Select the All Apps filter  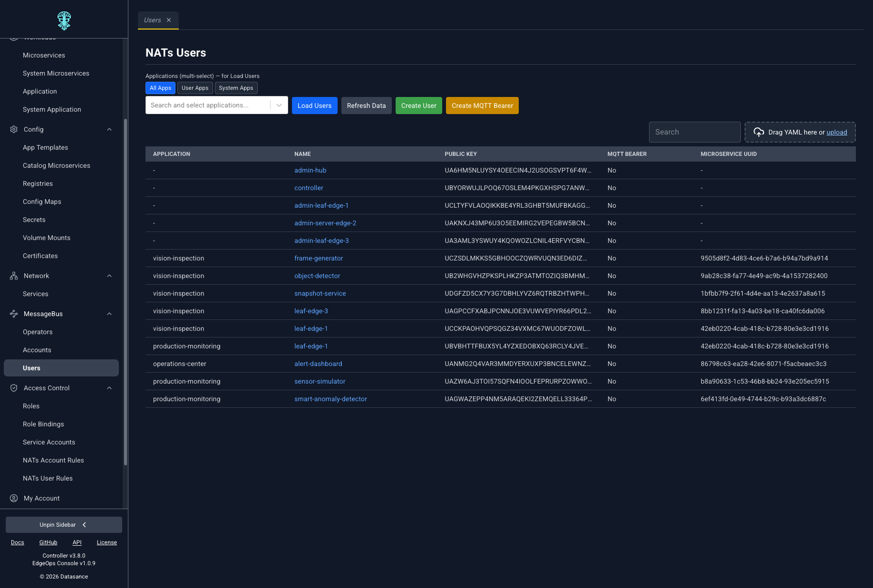pos(160,88)
